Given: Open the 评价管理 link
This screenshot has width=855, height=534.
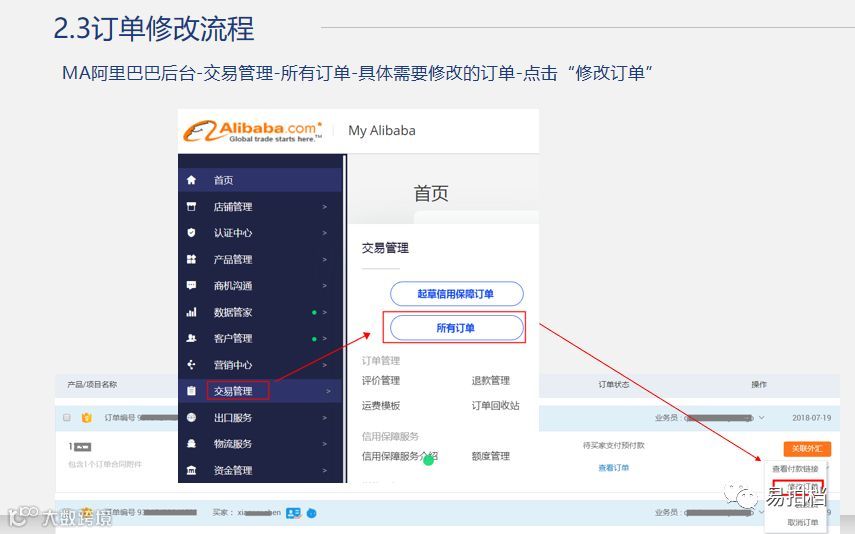Looking at the screenshot, I should click(x=381, y=380).
